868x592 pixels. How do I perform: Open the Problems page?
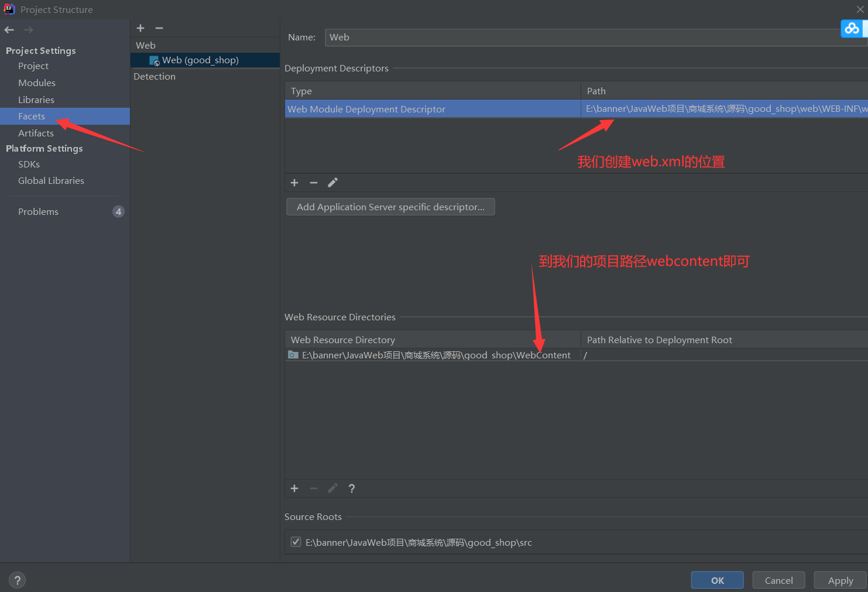click(38, 212)
